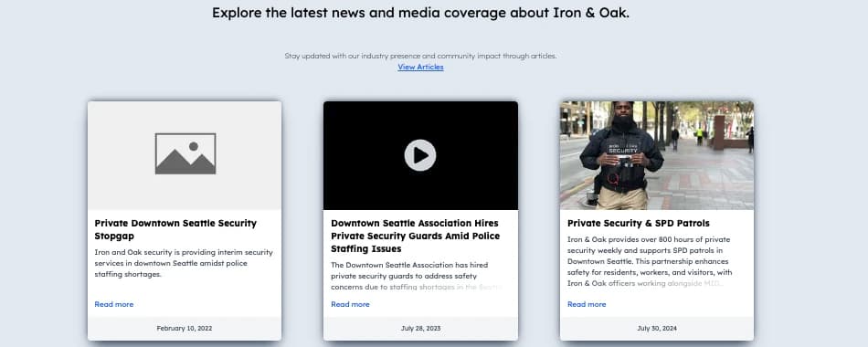Click the date July 30, 2024
The image size is (868, 347).
(657, 328)
